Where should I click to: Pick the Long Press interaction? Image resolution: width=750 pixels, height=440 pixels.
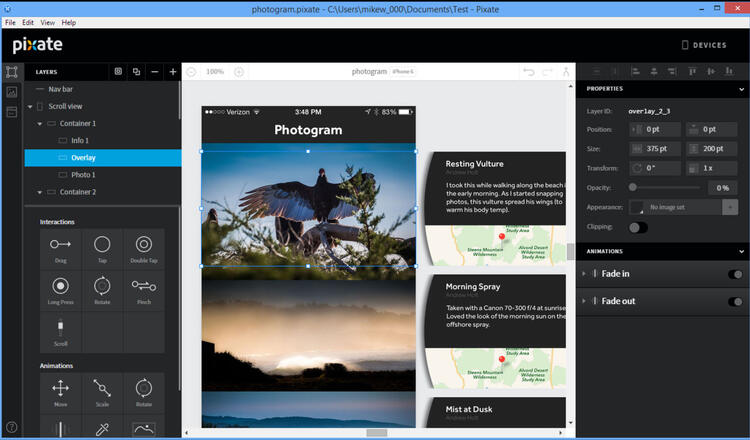point(60,291)
